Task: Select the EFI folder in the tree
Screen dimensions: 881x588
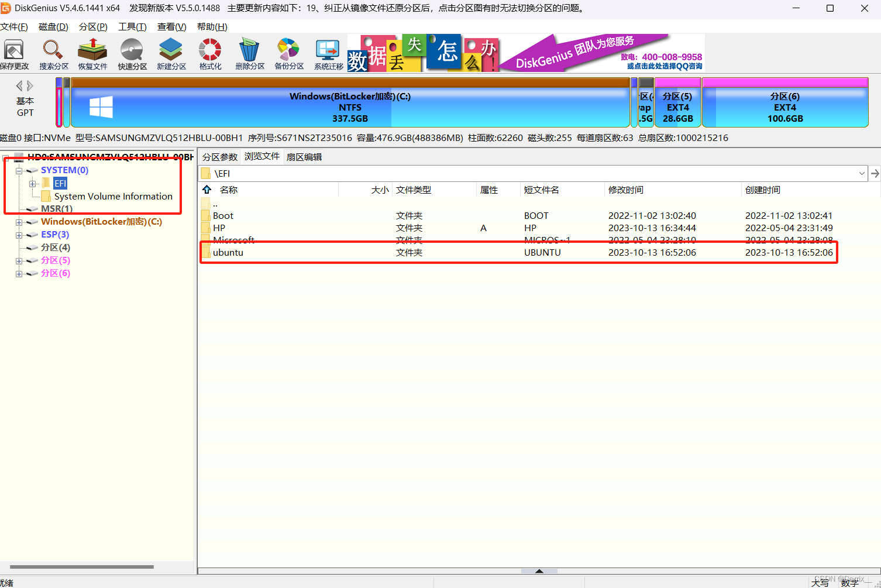Action: [60, 183]
